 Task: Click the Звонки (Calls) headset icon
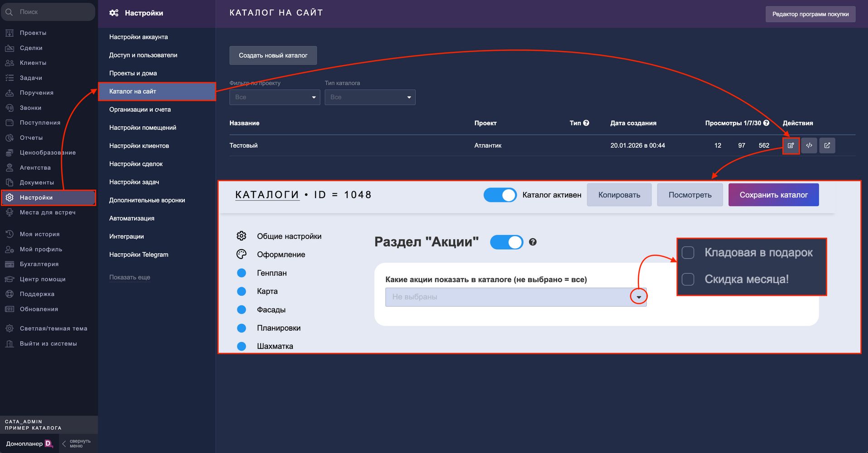(10, 107)
